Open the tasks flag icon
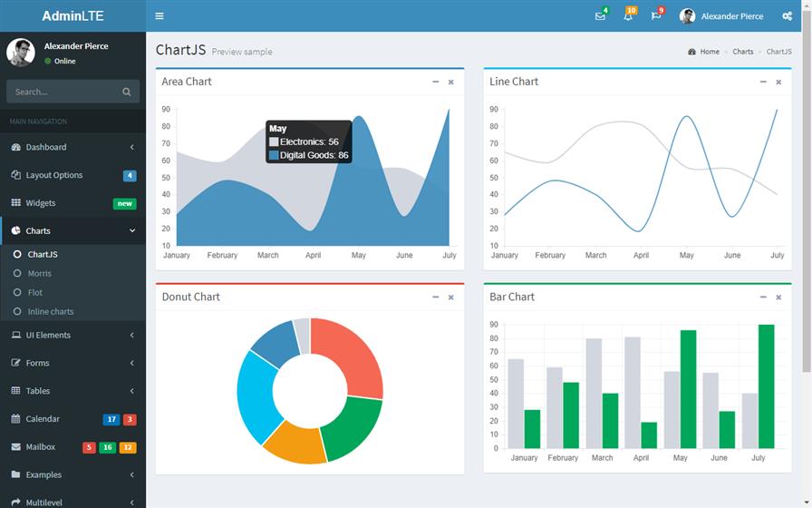This screenshot has width=812, height=508. coord(656,16)
